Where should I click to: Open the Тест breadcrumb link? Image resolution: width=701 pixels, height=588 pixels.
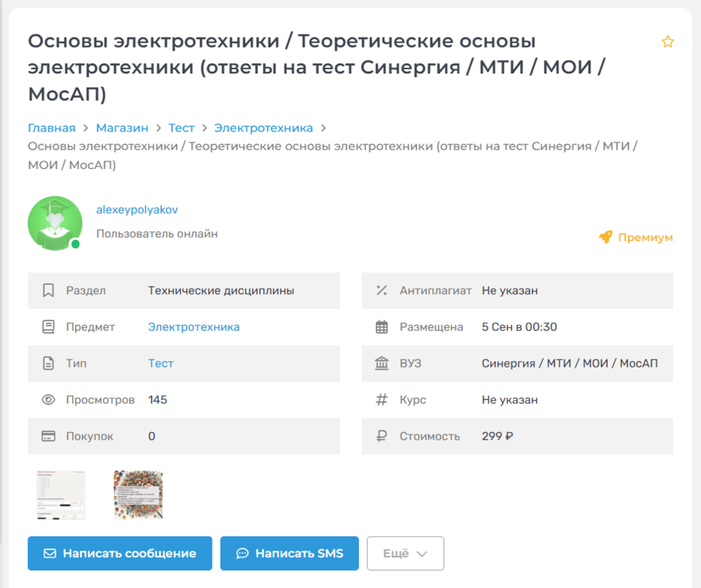[181, 128]
